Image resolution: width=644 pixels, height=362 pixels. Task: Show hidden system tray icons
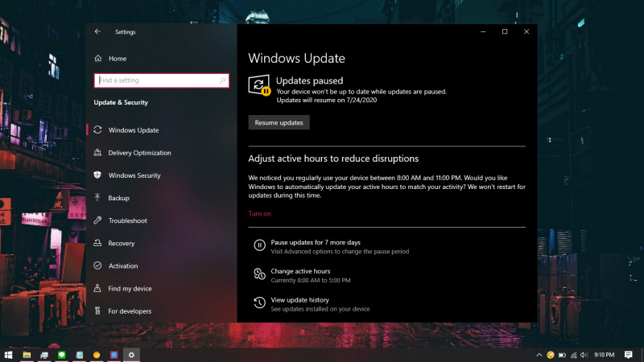[539, 355]
